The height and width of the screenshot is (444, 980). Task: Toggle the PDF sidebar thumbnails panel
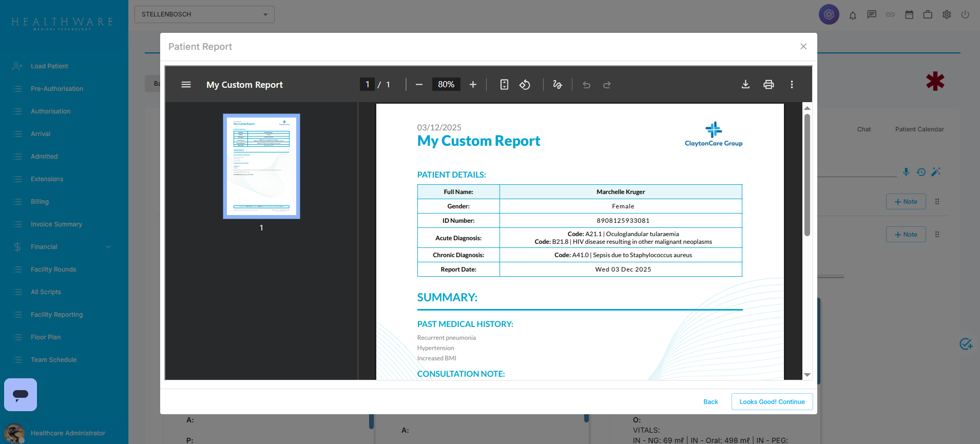pos(186,85)
